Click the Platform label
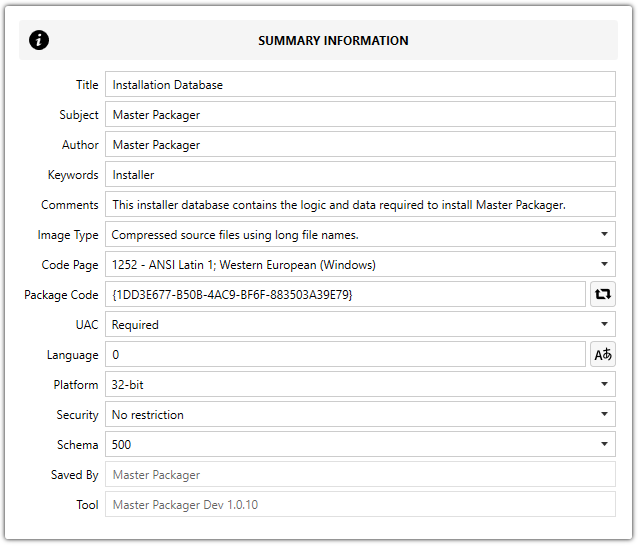The height and width of the screenshot is (546, 638). pos(76,385)
